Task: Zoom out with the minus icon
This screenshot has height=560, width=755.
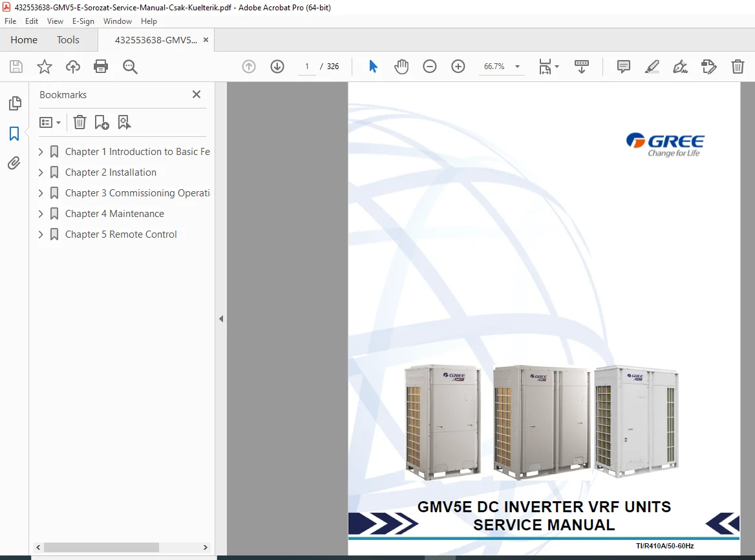Action: (429, 67)
